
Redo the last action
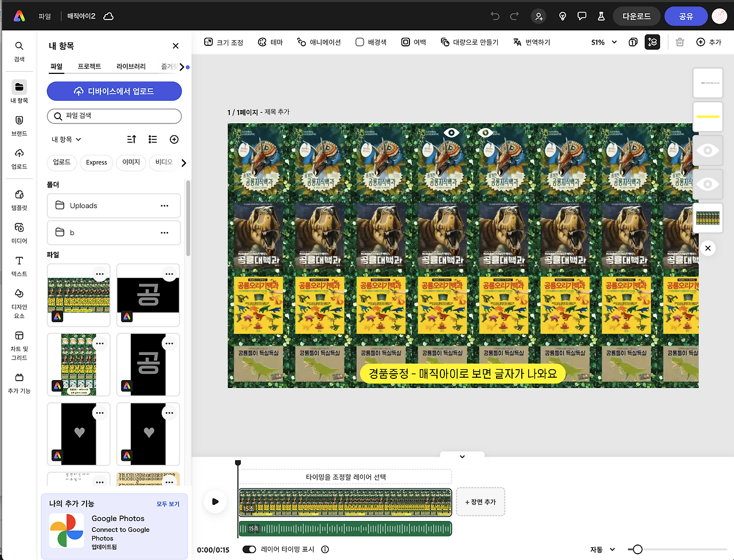tap(514, 16)
